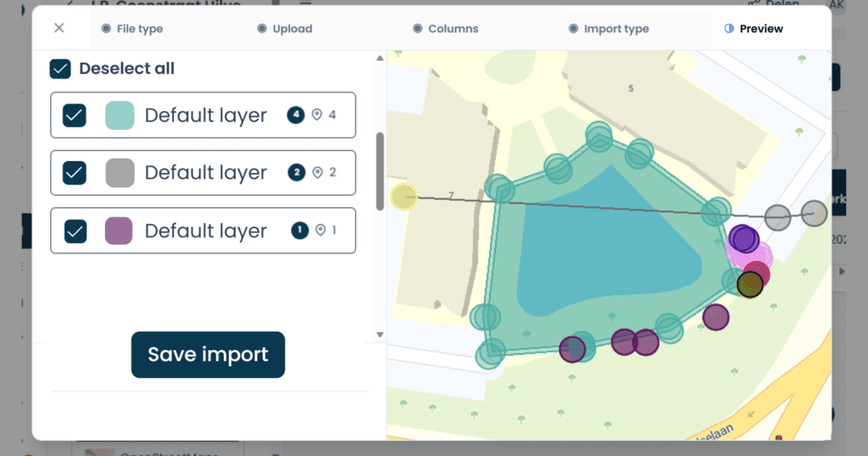Viewport: 868px width, 456px height.
Task: Click the layer list scrollbar thumb
Action: [x=380, y=171]
